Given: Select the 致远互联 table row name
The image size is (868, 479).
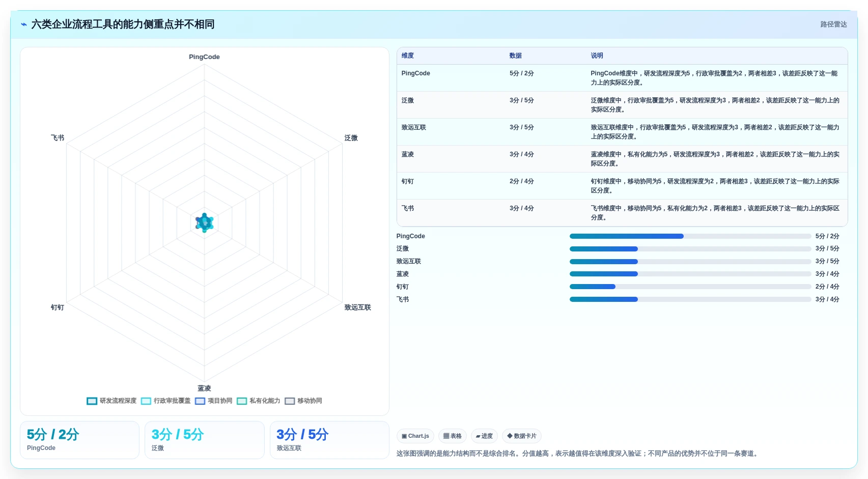Looking at the screenshot, I should [x=414, y=127].
